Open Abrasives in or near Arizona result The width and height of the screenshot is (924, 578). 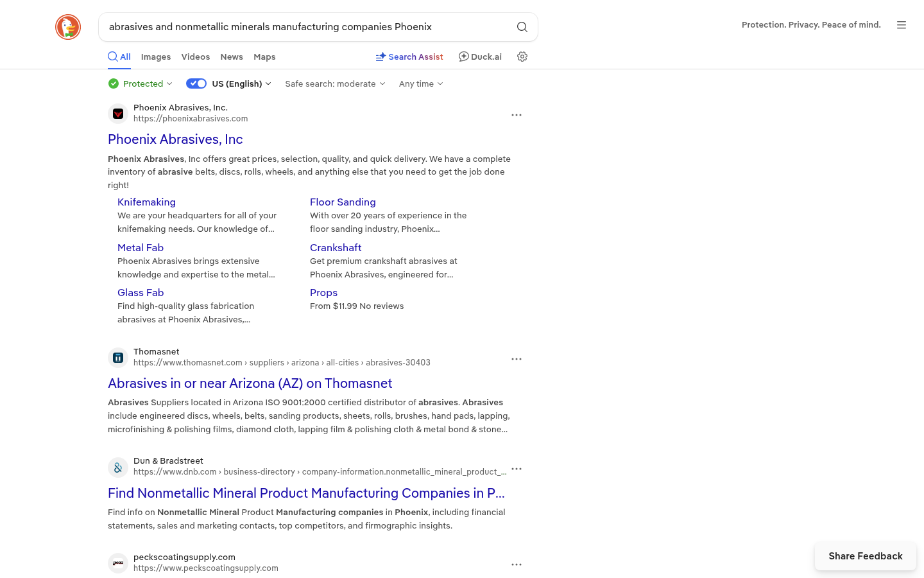coord(250,383)
